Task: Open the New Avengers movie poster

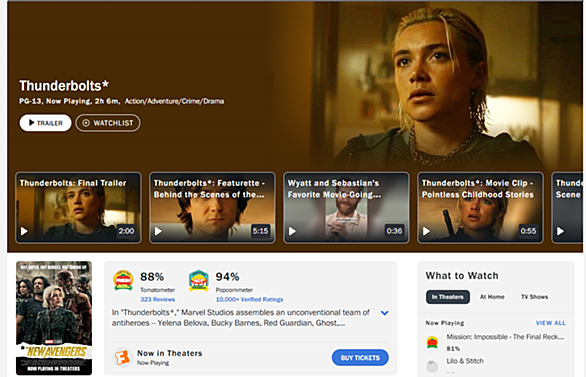Action: pos(54,318)
